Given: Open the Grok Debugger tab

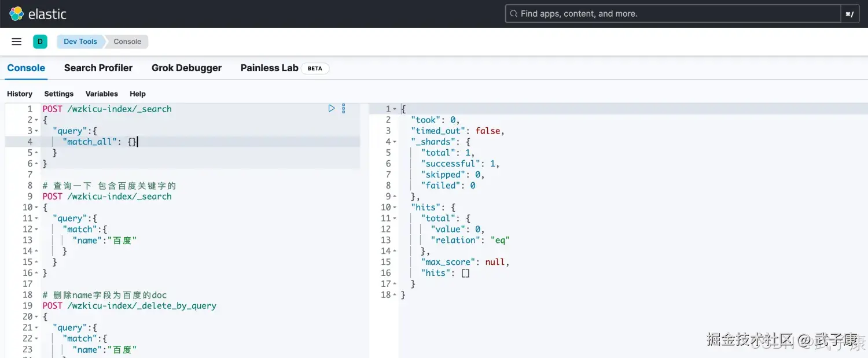Looking at the screenshot, I should [x=186, y=68].
